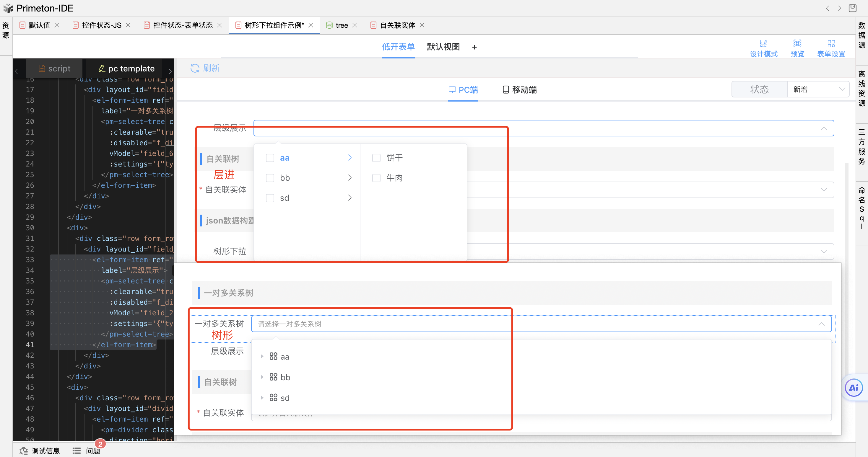The image size is (868, 457).
Task: Switch to the 移动端 tab
Action: click(519, 90)
